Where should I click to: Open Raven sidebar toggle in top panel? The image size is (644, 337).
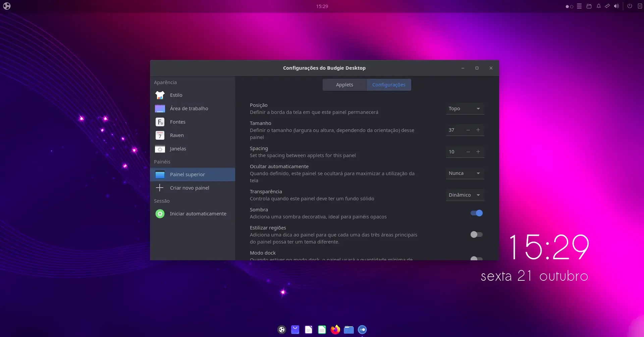click(640, 6)
